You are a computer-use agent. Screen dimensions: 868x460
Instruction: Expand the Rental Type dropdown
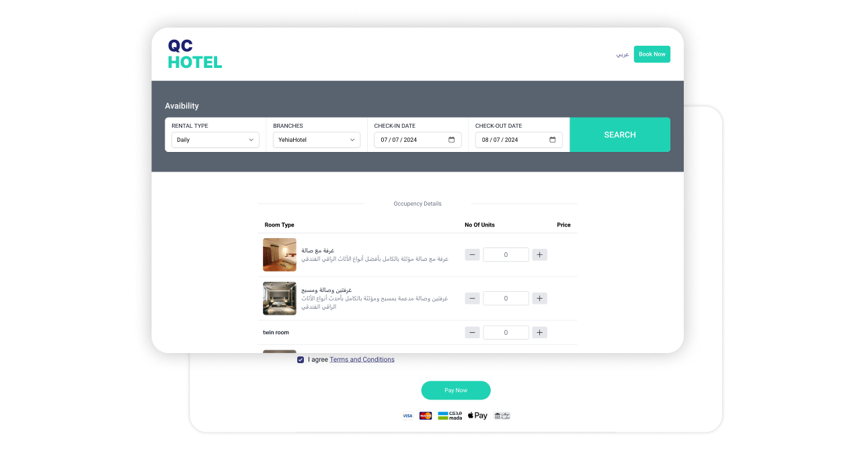tap(215, 140)
